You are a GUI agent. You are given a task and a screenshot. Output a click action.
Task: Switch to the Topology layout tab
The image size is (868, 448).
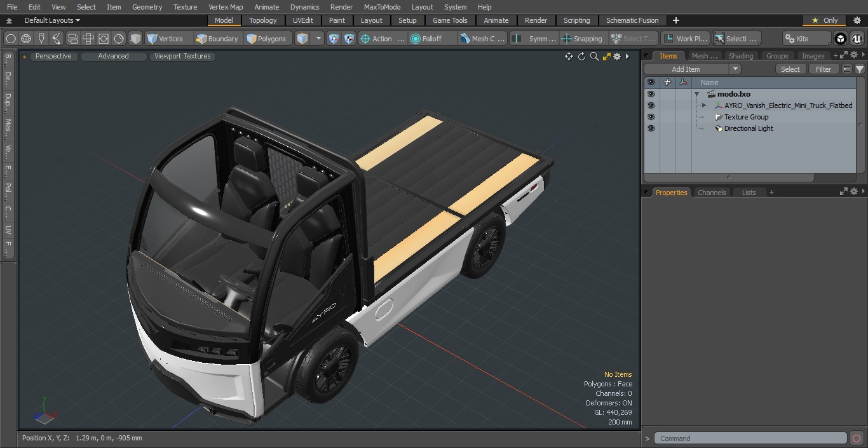(x=263, y=20)
